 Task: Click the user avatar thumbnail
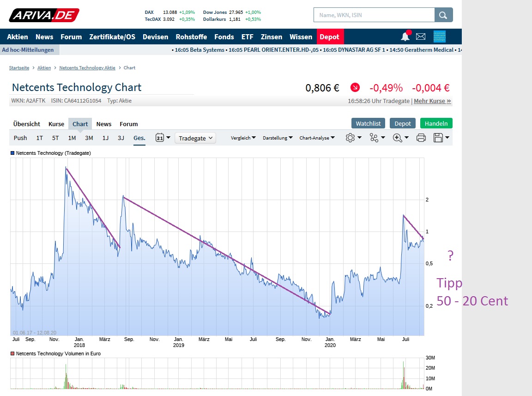[439, 37]
